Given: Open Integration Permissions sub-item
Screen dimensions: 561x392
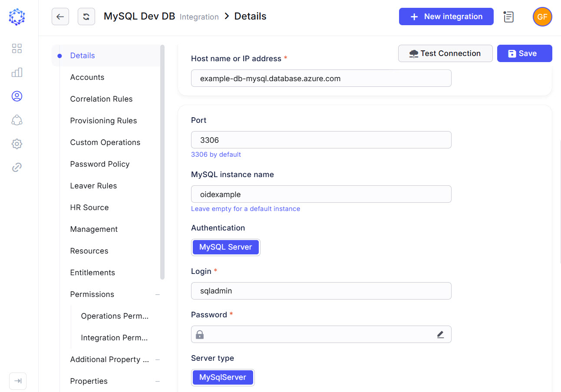Looking at the screenshot, I should [115, 338].
